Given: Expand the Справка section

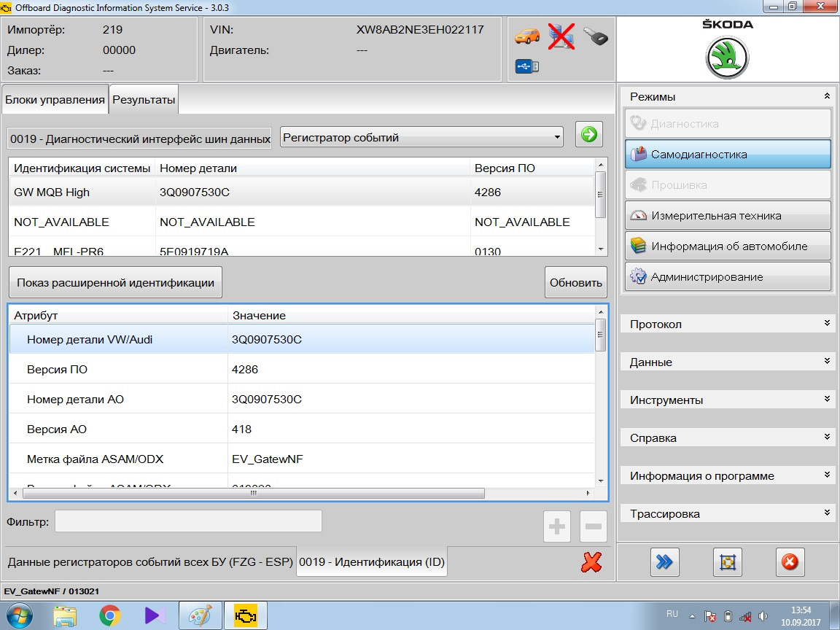Looking at the screenshot, I should (728, 437).
